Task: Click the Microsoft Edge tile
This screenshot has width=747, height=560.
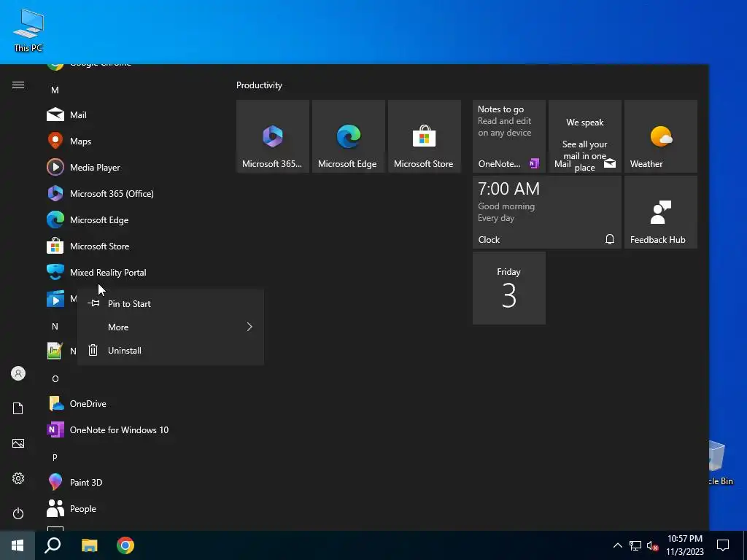Action: click(x=348, y=136)
